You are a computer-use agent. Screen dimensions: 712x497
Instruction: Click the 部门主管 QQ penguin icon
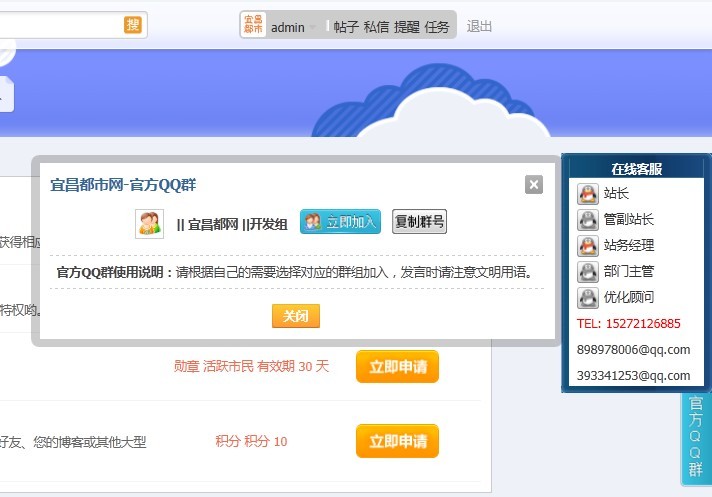(x=588, y=271)
